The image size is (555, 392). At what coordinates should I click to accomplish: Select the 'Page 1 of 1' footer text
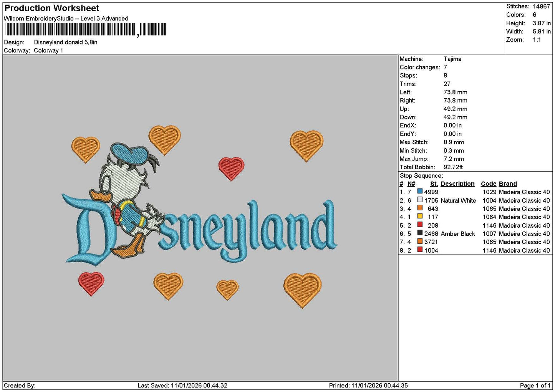(535, 385)
